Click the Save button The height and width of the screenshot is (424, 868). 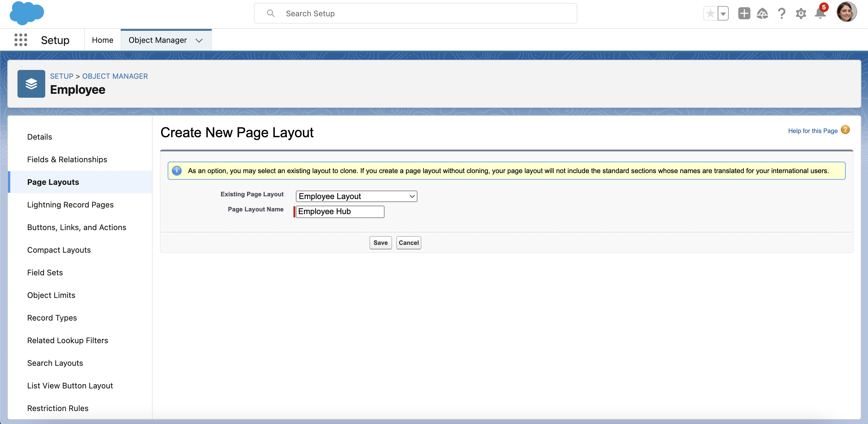coord(380,242)
